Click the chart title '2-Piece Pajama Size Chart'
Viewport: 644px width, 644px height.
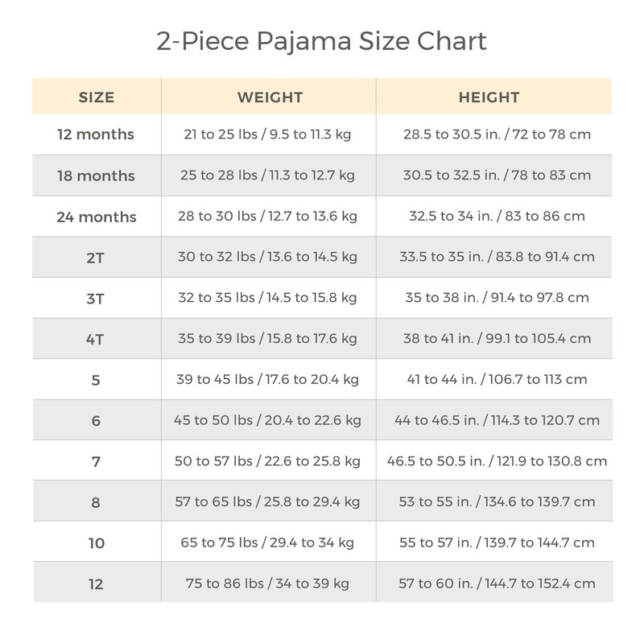(x=321, y=41)
